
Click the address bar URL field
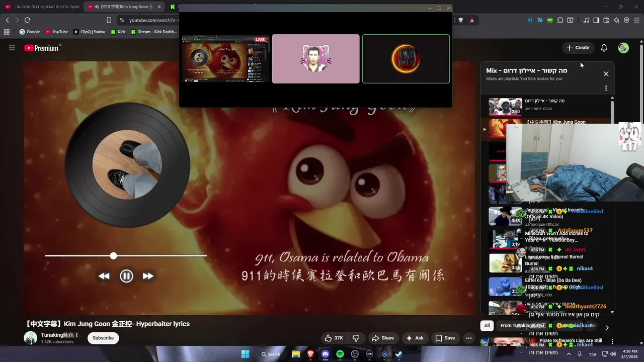pyautogui.click(x=153, y=20)
